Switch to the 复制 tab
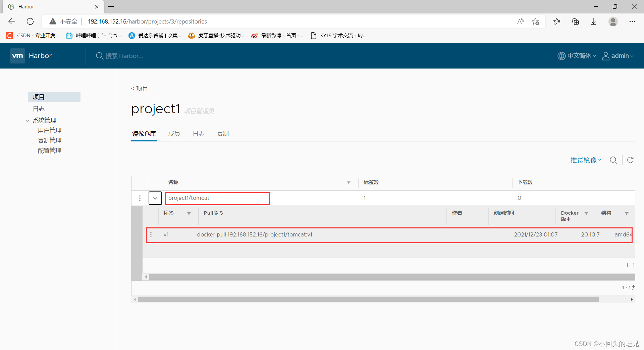644x350 pixels. click(x=222, y=133)
